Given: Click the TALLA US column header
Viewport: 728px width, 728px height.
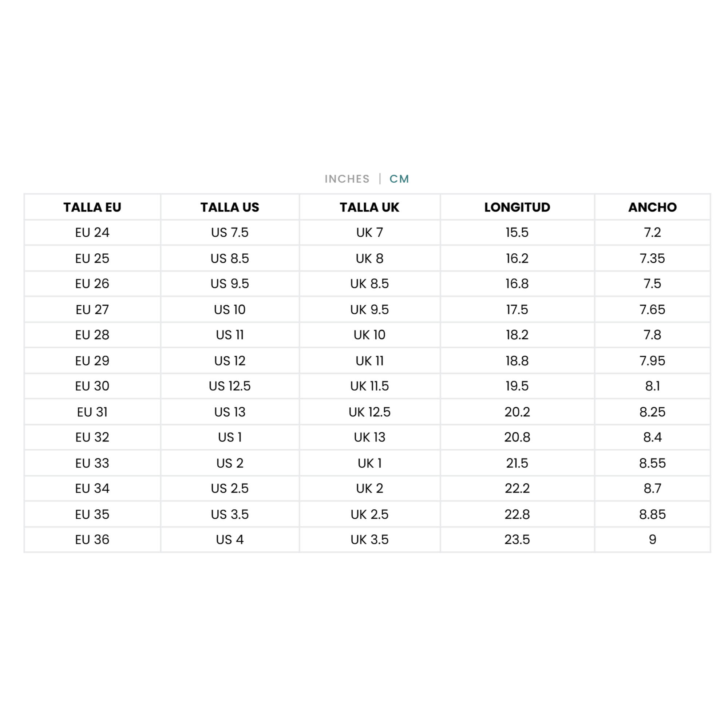Looking at the screenshot, I should pyautogui.click(x=230, y=207).
